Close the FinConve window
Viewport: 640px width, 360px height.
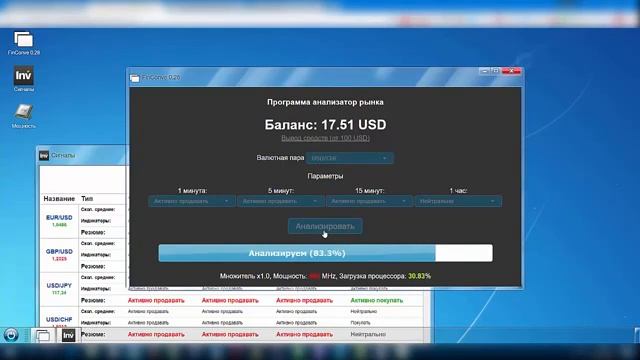pyautogui.click(x=511, y=71)
